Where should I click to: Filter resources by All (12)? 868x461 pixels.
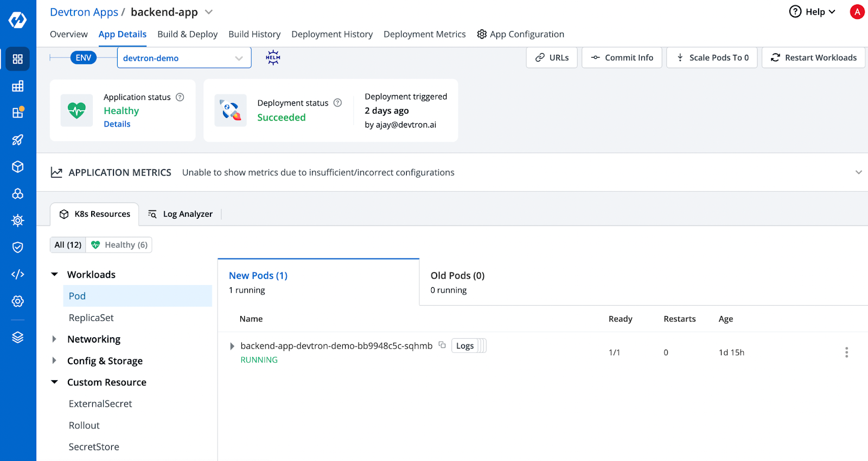(x=68, y=245)
